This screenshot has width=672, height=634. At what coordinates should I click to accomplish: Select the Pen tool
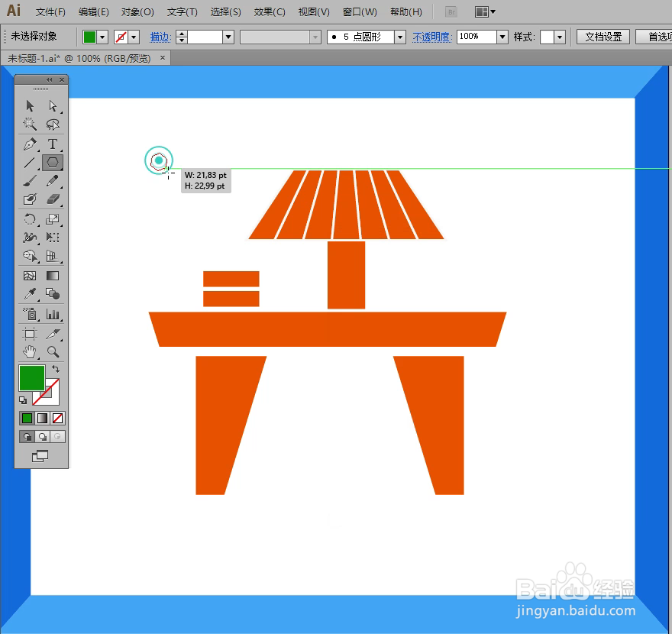click(29, 144)
